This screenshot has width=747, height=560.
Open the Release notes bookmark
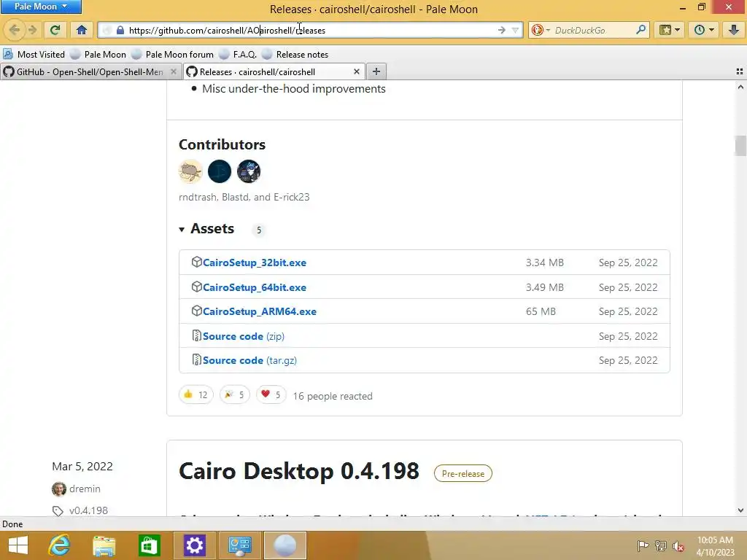(x=295, y=54)
